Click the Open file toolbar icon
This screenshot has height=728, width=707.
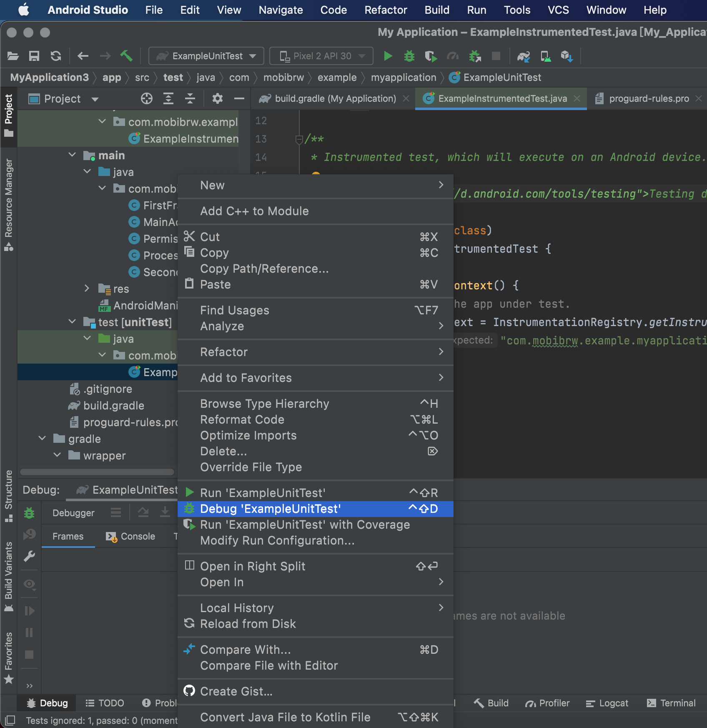13,56
